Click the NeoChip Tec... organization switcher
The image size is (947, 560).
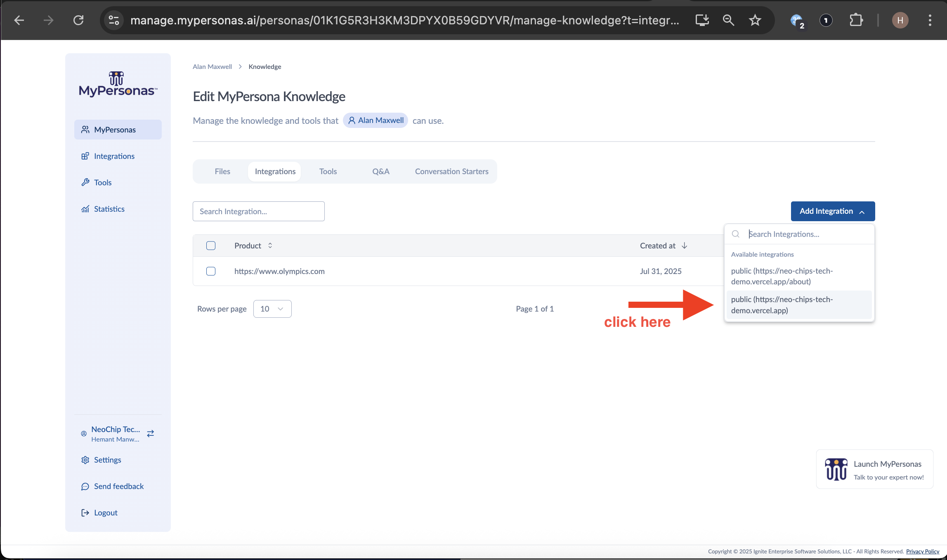point(118,434)
